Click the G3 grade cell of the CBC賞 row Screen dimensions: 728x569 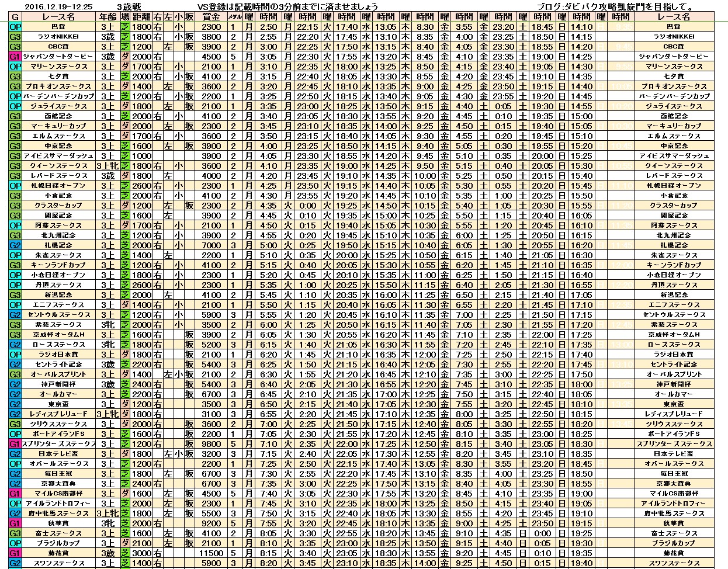point(15,47)
